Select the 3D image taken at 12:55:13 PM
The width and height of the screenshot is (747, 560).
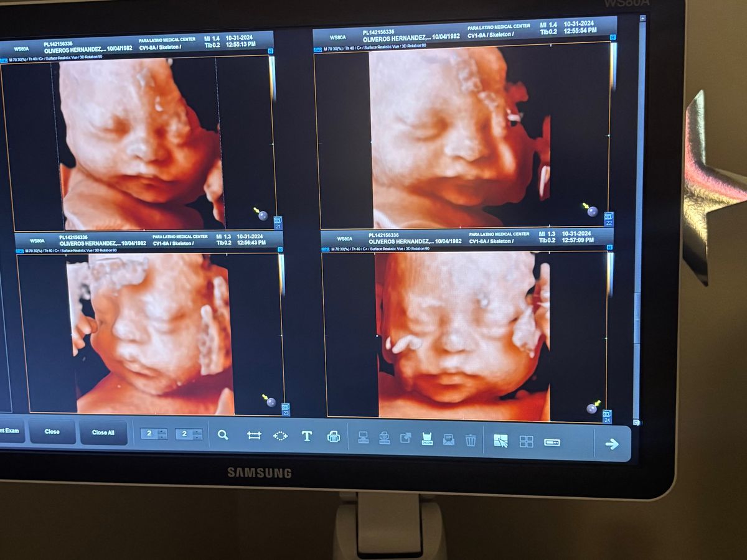click(x=140, y=143)
